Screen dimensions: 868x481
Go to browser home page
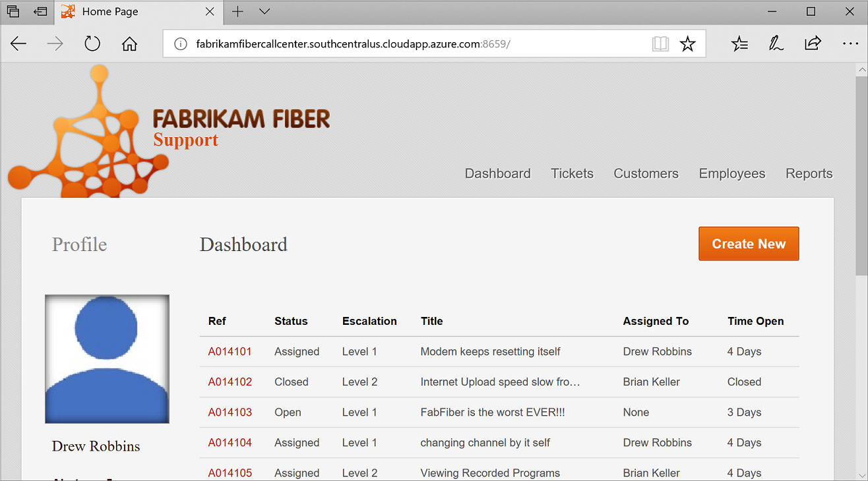[x=129, y=43]
